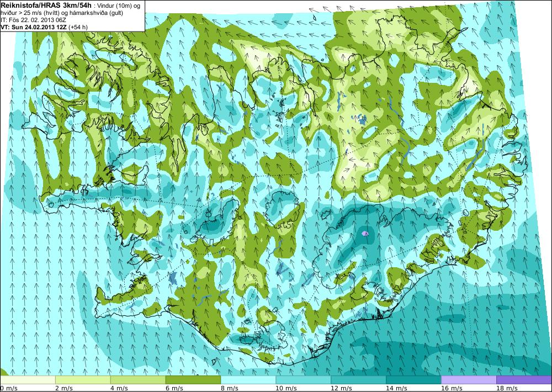Click the "0 m/s" legend label
This screenshot has width=552, height=392.
[9, 388]
